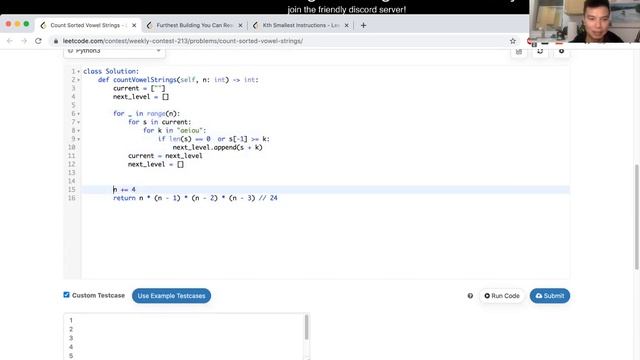The image size is (640, 360).
Task: Close the Count Sorted Vowel Strings tab
Action: 134,25
